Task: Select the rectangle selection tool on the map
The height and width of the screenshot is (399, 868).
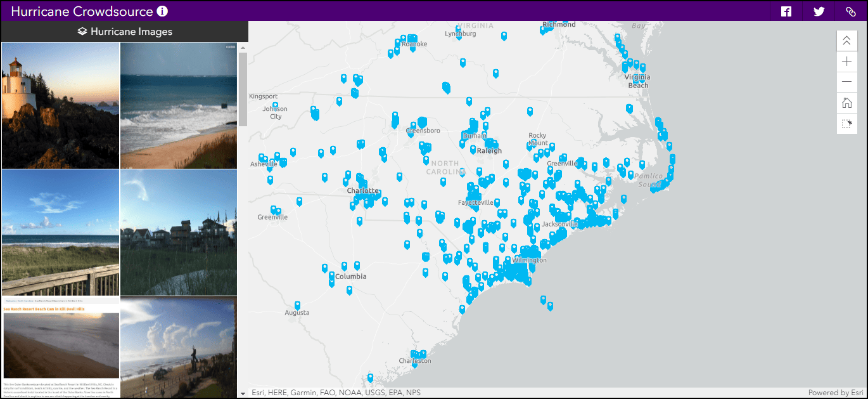Action: [846, 124]
